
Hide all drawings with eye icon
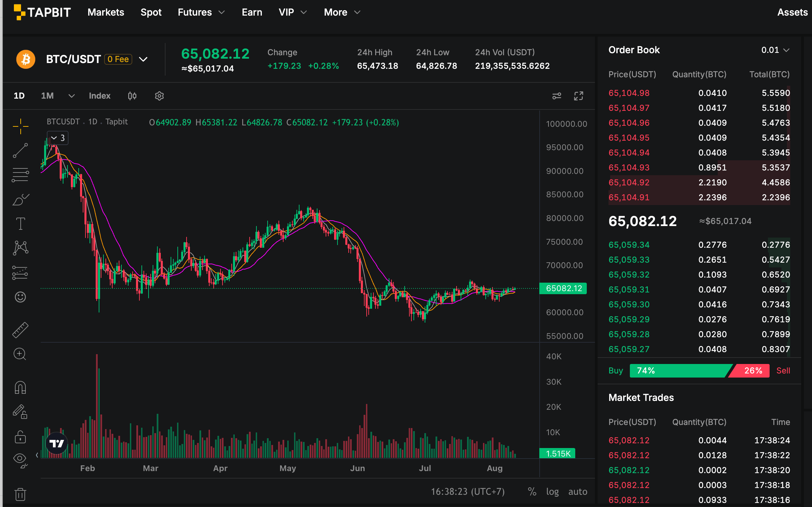(x=20, y=460)
